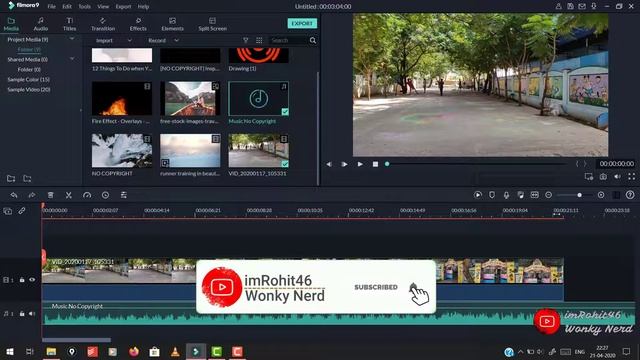Click the timeline zoom-out minus icon
Screen dimensions: 640x360
(549, 195)
